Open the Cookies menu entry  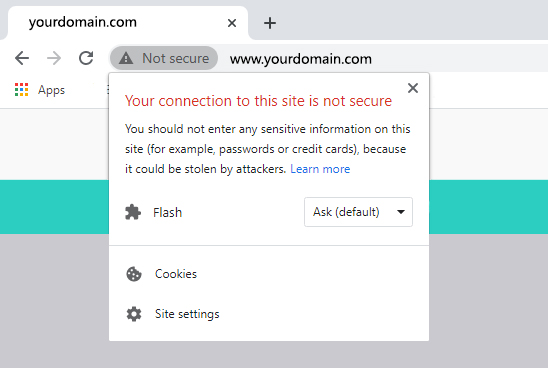[x=269, y=274]
